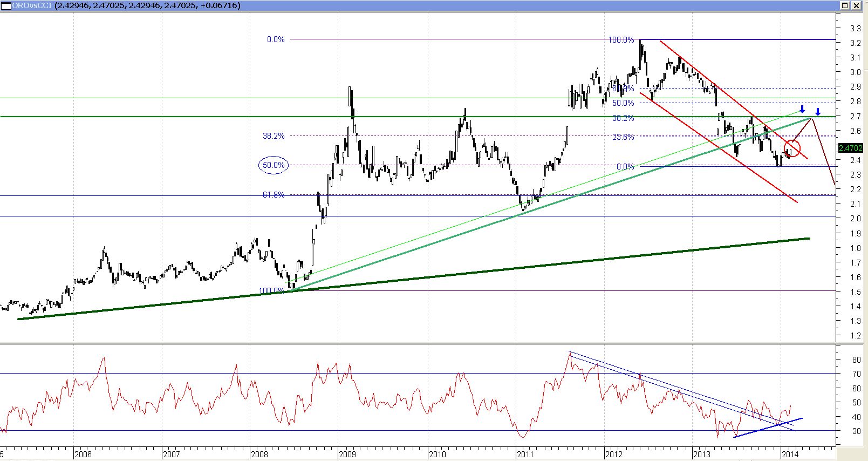This screenshot has height=461, width=868.
Task: Click the 2009 year marker on time axis
Action: click(x=347, y=455)
